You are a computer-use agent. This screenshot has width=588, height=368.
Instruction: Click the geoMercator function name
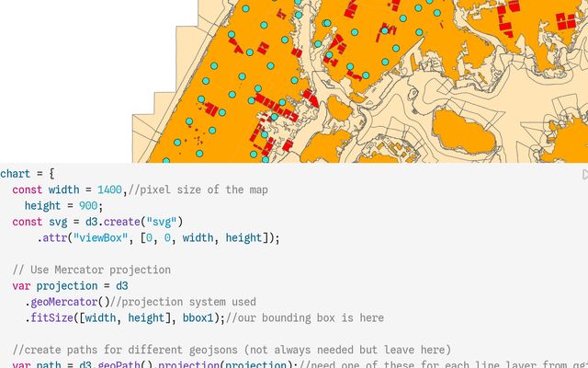pos(64,302)
